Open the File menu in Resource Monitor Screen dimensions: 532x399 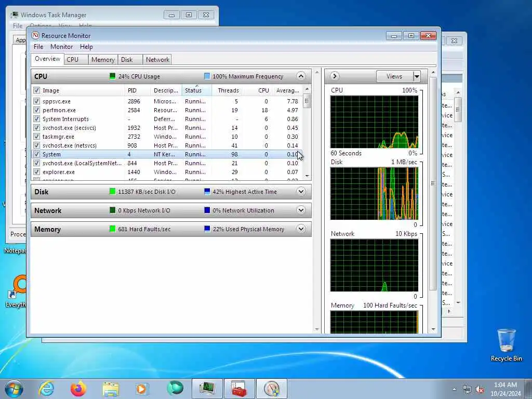click(38, 46)
